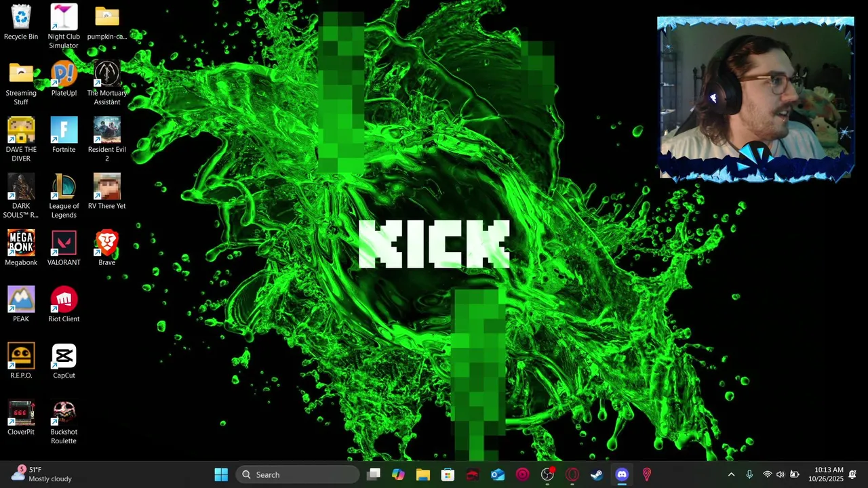The height and width of the screenshot is (488, 868).
Task: Open the notifications bell icon
Action: tap(853, 474)
